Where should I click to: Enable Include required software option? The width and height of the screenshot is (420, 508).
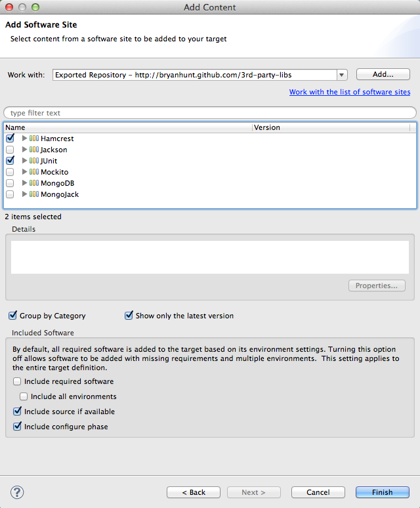pyautogui.click(x=17, y=381)
